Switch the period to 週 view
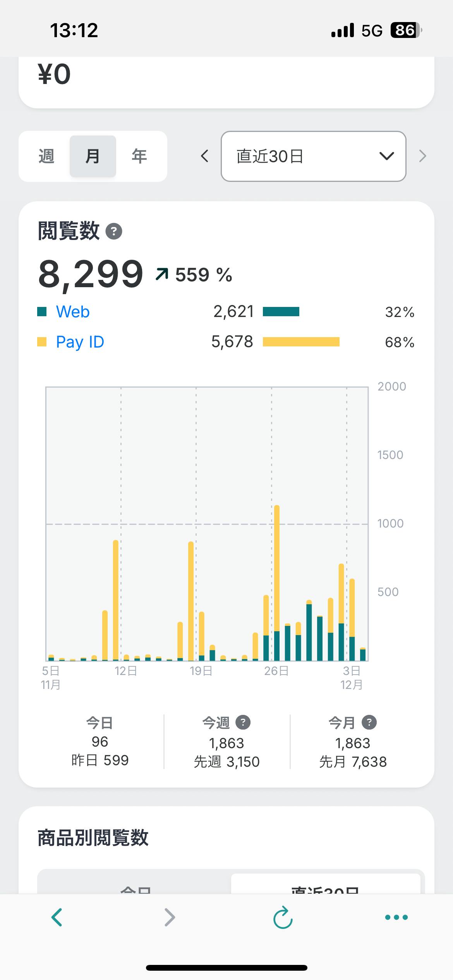Screen dimensions: 453x980 pos(46,156)
